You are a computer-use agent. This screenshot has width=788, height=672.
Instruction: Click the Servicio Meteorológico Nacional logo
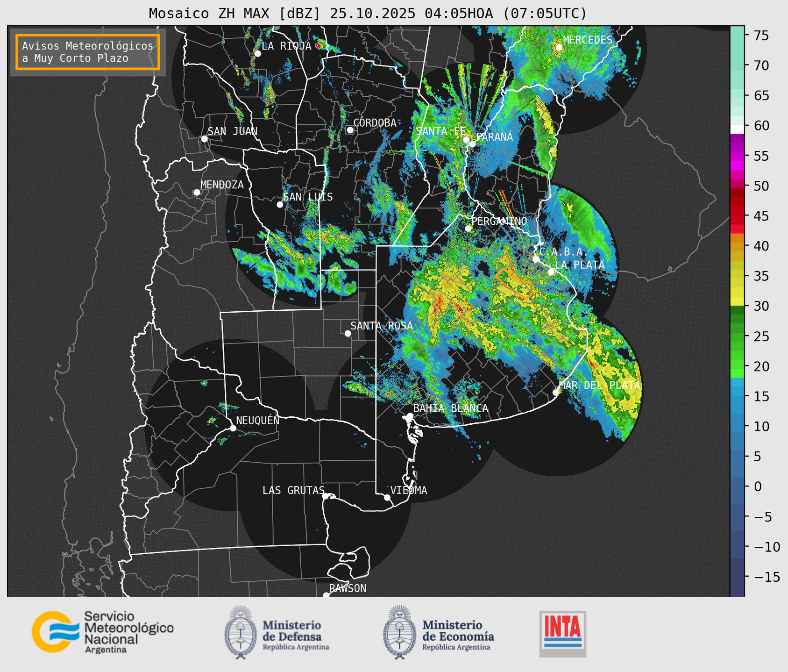point(103,632)
